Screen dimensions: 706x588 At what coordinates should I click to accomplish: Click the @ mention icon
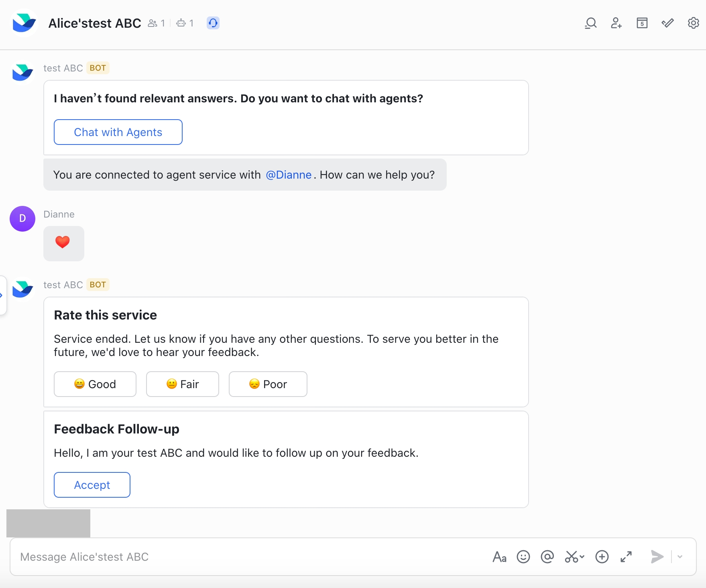(547, 557)
